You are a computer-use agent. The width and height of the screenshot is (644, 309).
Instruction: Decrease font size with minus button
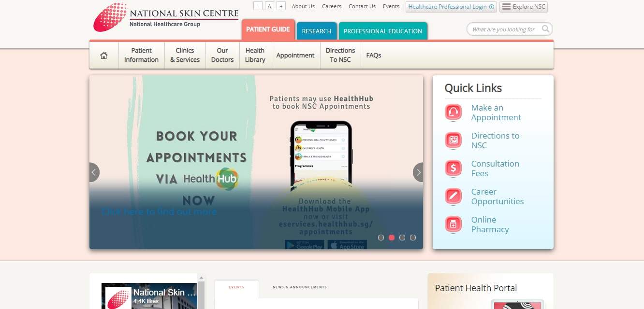pyautogui.click(x=258, y=6)
